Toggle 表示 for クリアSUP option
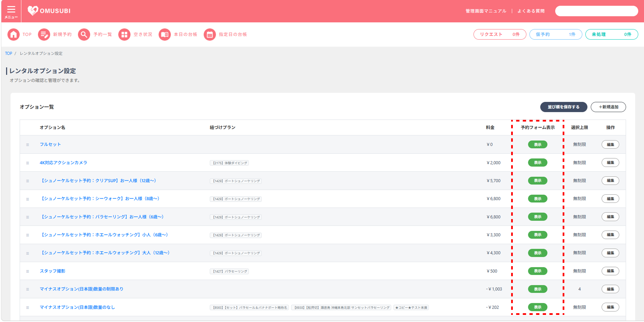Image resolution: width=644 pixels, height=322 pixels. (538, 180)
